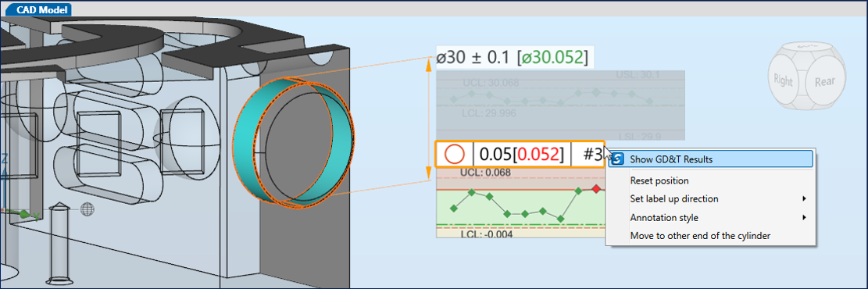Click the globe coordinate marker near the pin
Screen dimensions: 868x289
(88, 209)
